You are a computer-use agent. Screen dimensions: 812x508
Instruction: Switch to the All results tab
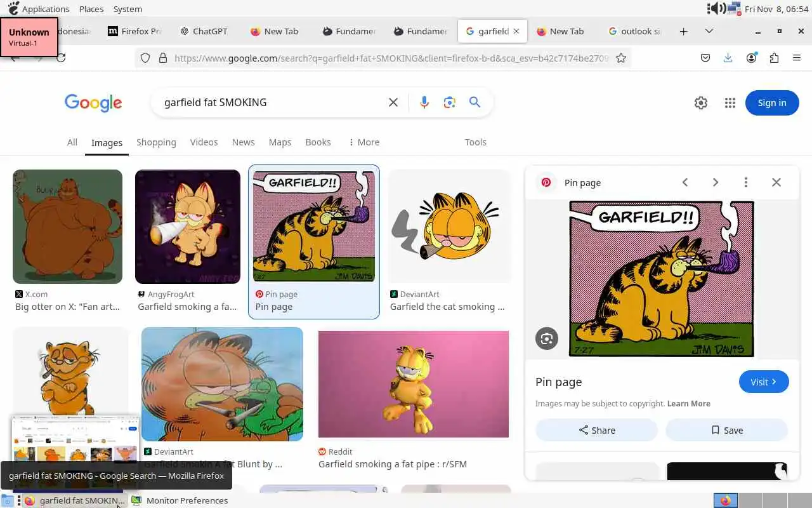point(72,142)
